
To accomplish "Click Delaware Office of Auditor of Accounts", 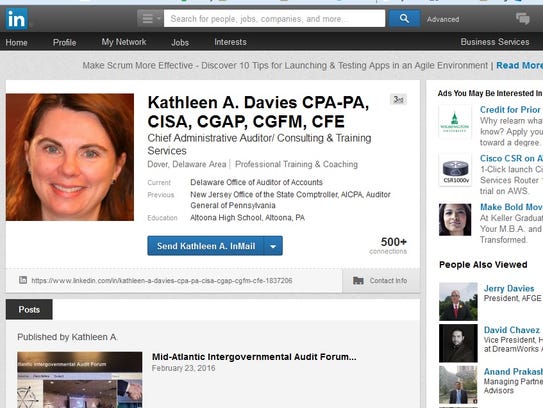I will coord(256,182).
